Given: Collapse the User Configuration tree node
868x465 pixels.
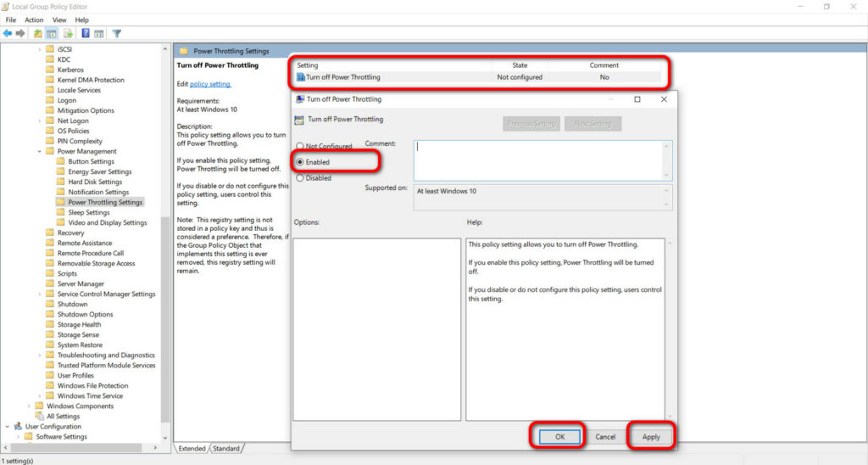Looking at the screenshot, I should 7,427.
